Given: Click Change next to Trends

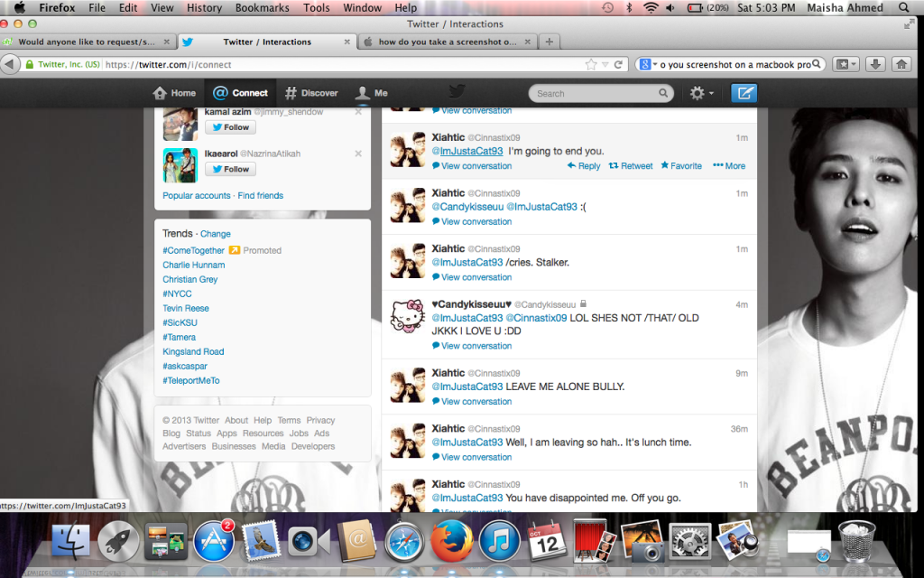Looking at the screenshot, I should tap(216, 233).
